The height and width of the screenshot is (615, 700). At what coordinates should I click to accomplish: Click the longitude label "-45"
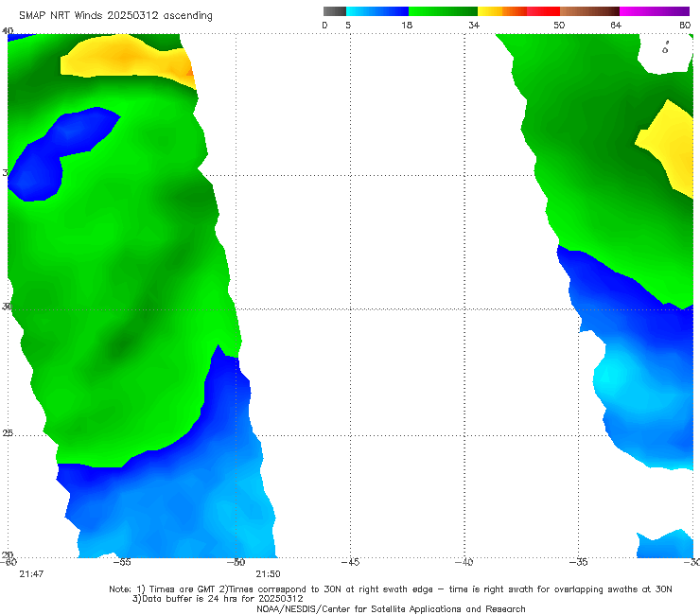point(350,562)
